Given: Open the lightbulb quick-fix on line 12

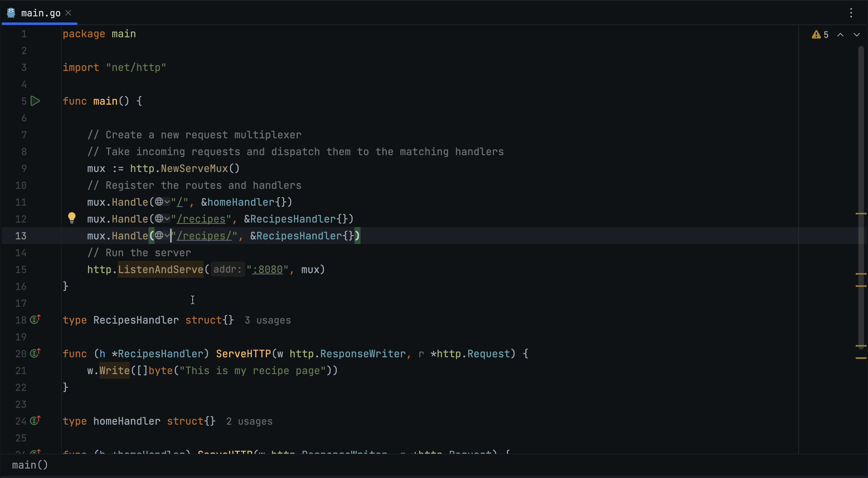Looking at the screenshot, I should (x=72, y=218).
